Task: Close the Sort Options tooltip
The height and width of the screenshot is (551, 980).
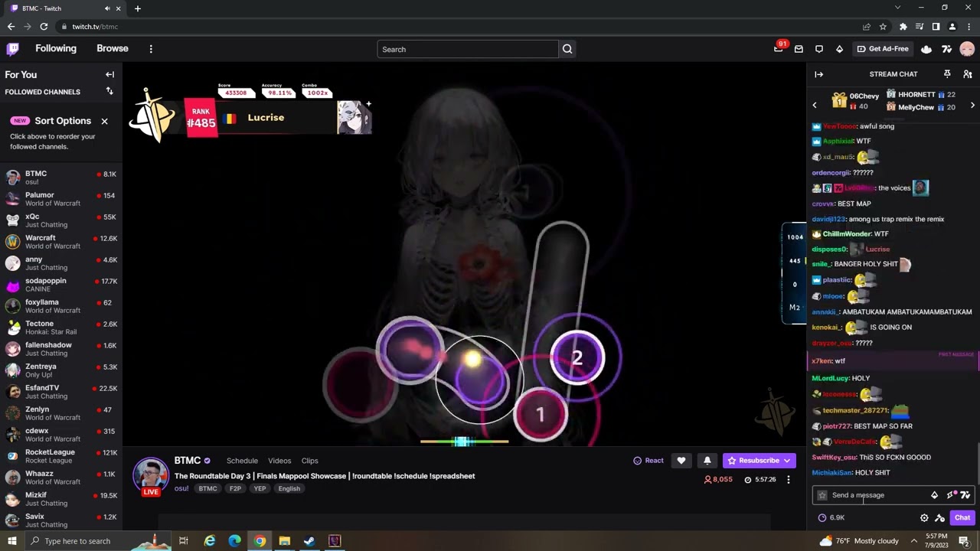Action: coord(105,121)
